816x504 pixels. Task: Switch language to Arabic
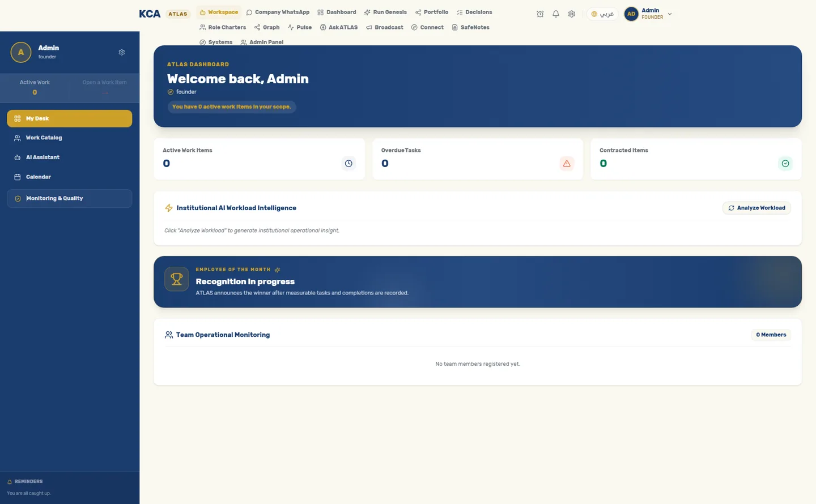click(602, 14)
